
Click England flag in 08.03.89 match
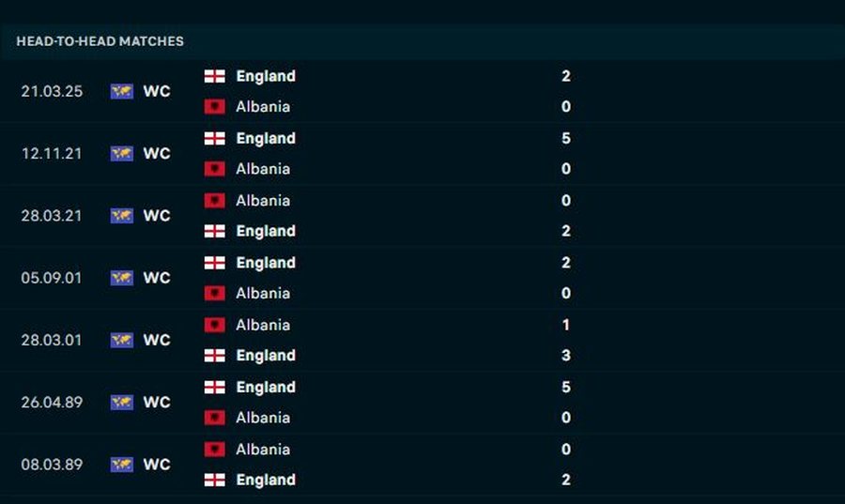click(x=215, y=480)
